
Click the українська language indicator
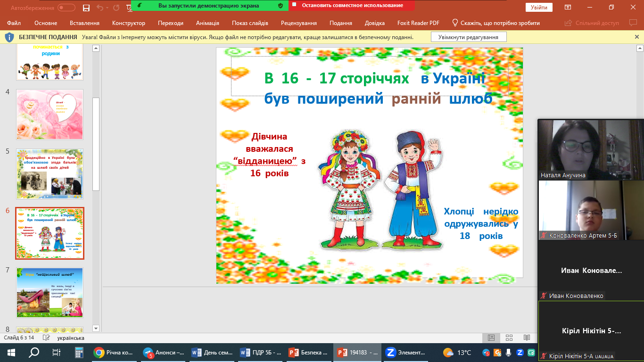(71, 337)
